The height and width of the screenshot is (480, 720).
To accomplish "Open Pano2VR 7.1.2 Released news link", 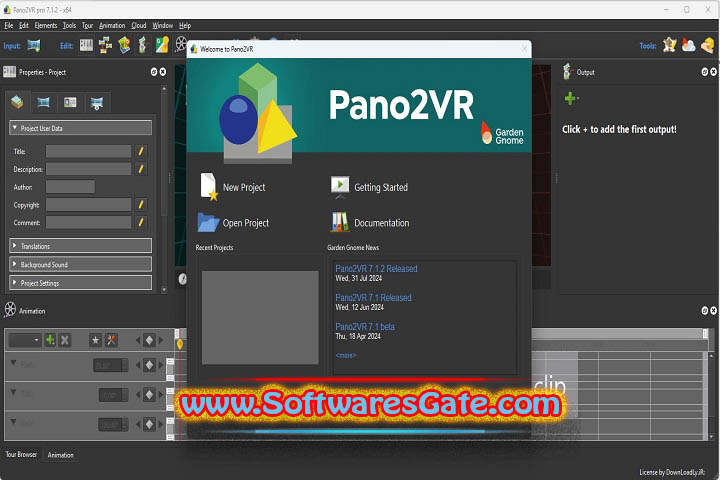I will pos(376,269).
